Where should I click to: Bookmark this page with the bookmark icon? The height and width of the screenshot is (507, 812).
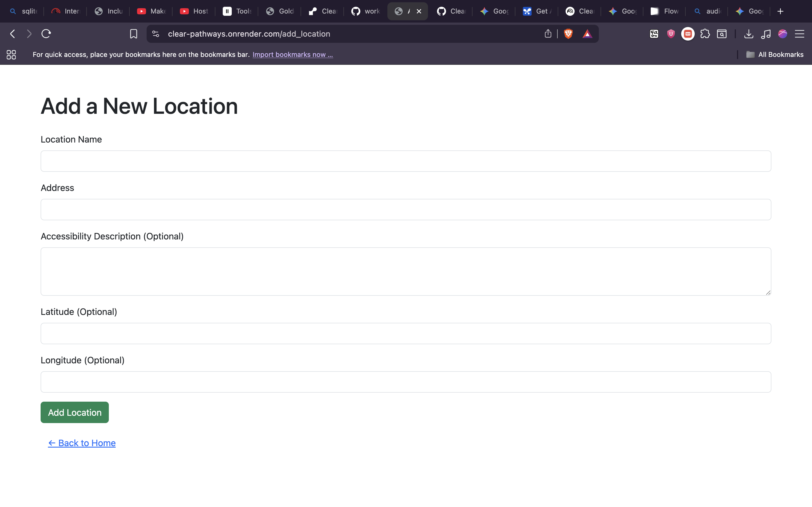point(133,34)
